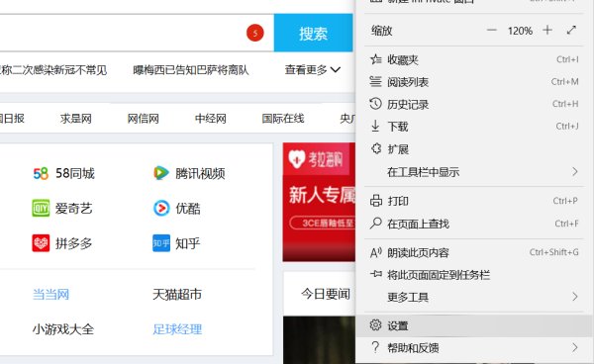The image size is (594, 364).
Task: Open the 帮助和反馈 menu entry
Action: tap(474, 348)
